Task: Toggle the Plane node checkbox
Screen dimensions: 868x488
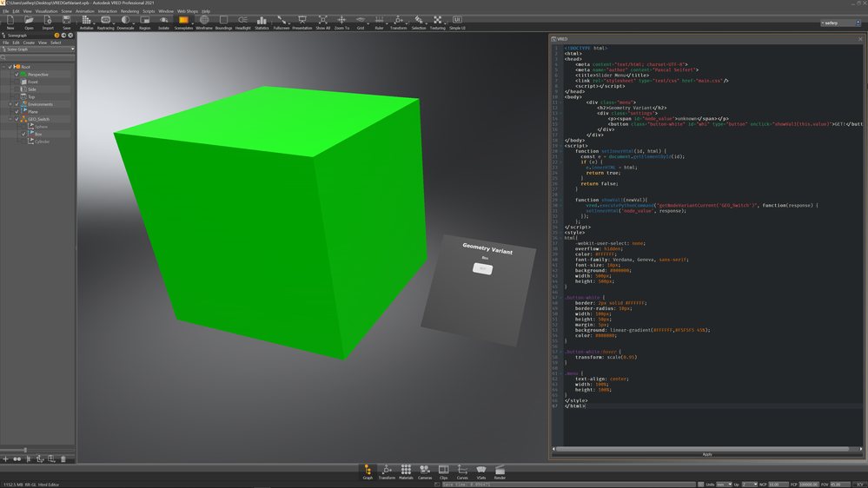Action: [17, 112]
